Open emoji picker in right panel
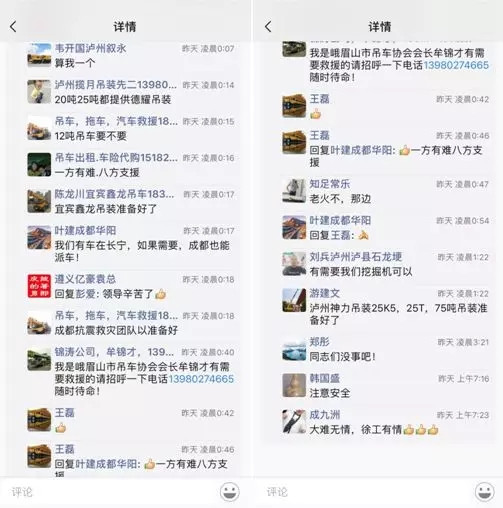This screenshot has width=503, height=508. click(x=484, y=492)
